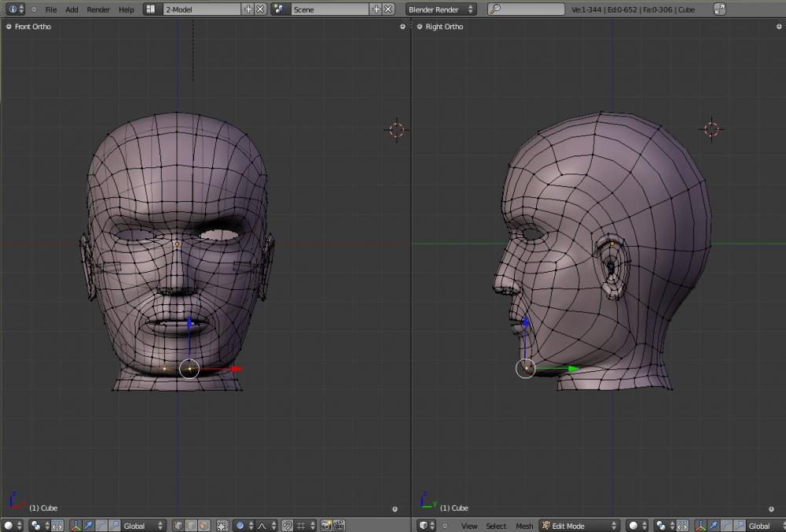
Task: Expand the Global orientation dropdown in left viewport
Action: tap(142, 526)
